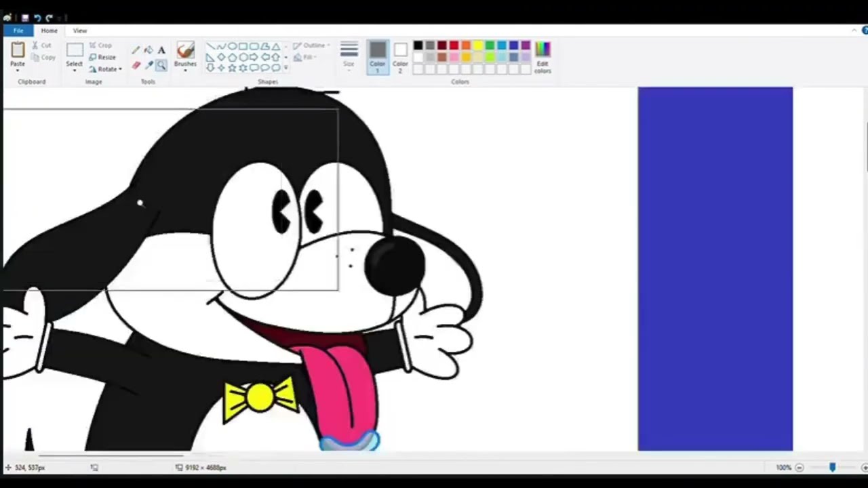Click the yellow bow tie on canvas
The image size is (868, 488).
click(260, 399)
